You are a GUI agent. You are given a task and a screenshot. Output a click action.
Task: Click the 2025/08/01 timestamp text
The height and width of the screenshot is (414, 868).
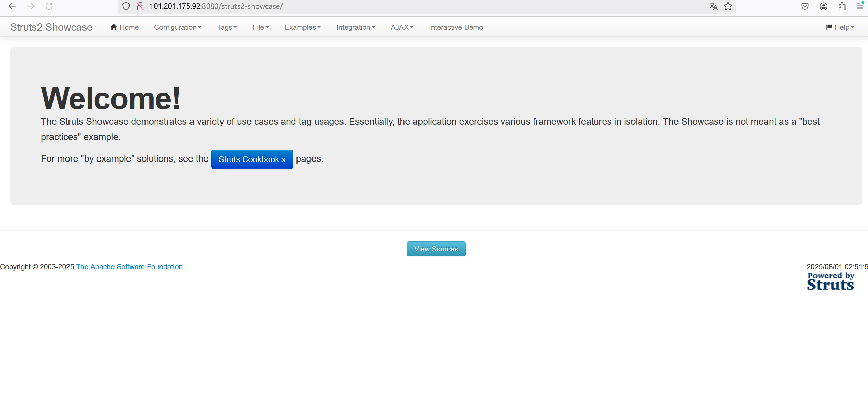tap(837, 267)
